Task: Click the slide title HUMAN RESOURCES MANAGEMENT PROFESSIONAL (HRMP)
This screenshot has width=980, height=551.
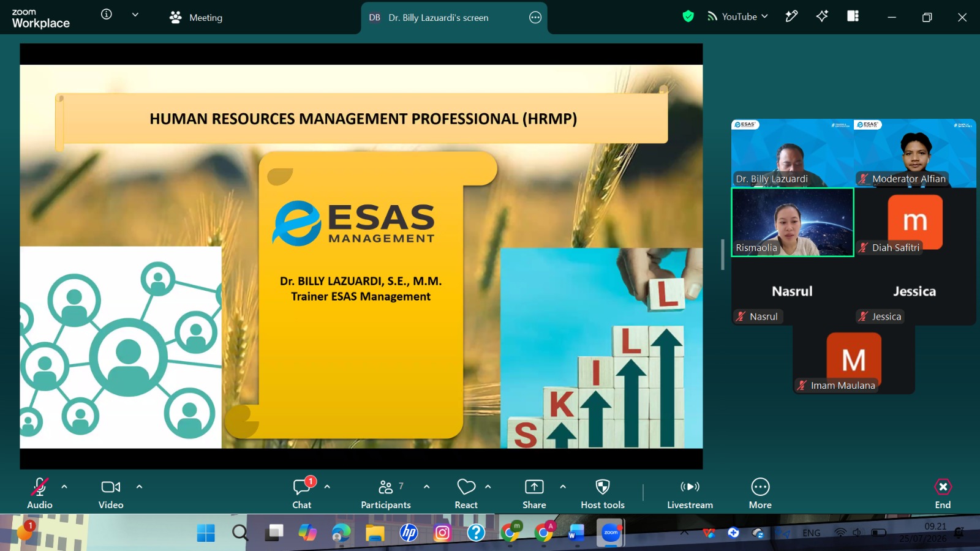Action: point(363,119)
